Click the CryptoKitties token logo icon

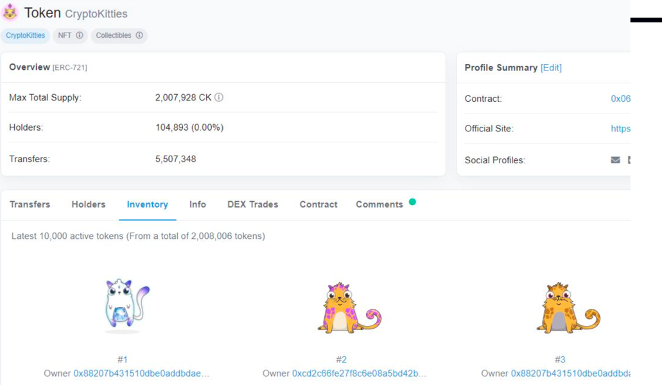click(x=10, y=12)
